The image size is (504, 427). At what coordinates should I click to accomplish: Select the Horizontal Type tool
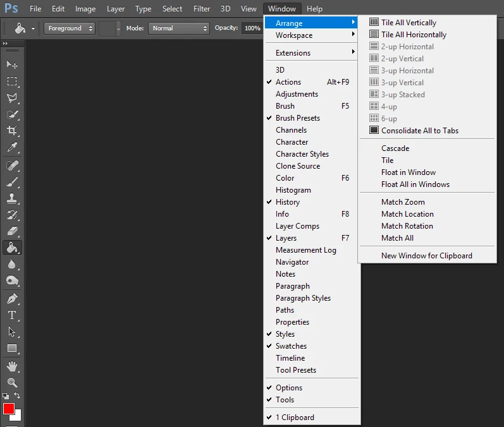tap(12, 315)
